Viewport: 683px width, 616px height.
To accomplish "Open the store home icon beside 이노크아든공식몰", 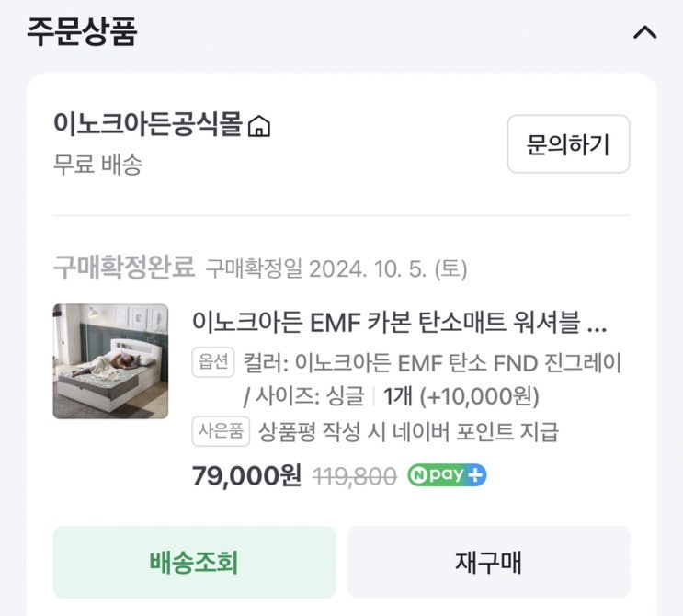I will click(x=259, y=126).
